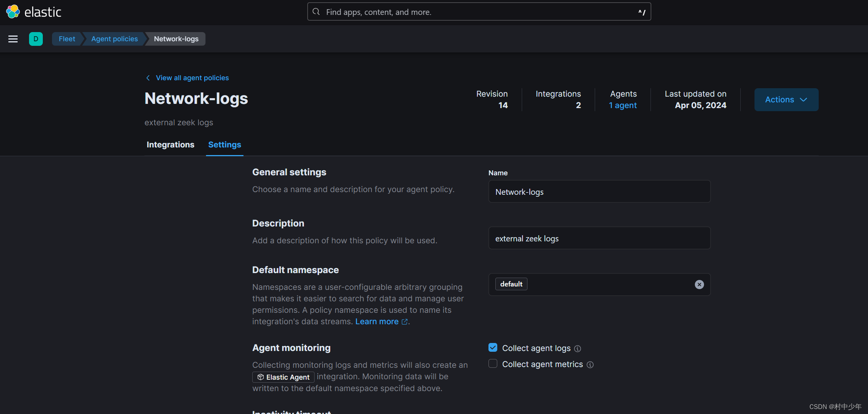Image resolution: width=868 pixels, height=414 pixels.
Task: Uncheck Collect agent logs
Action: [x=493, y=348]
